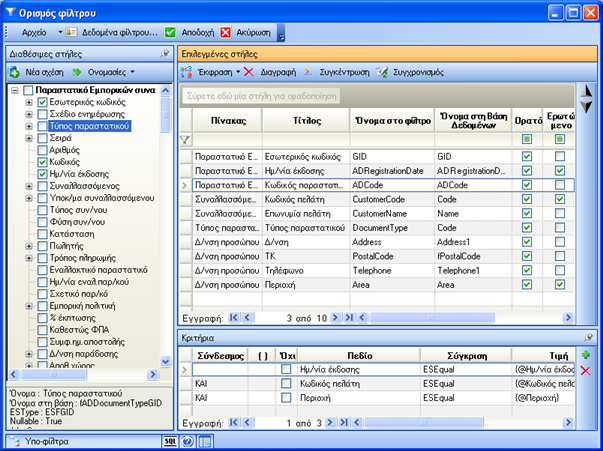Toggle Ερωτώμενο checkbox for Area row
The width and height of the screenshot is (603, 451).
point(560,285)
